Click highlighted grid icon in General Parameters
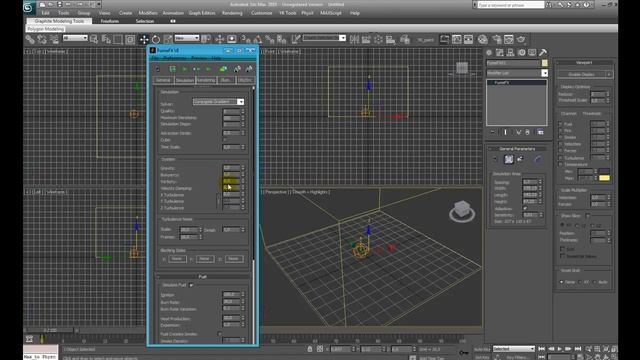The image size is (640, 360). (509, 159)
